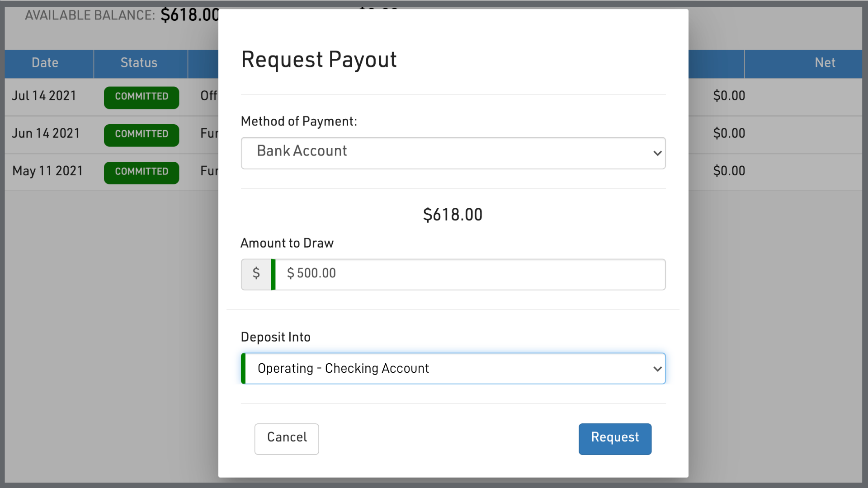Sort by the Date column header
The height and width of the screenshot is (488, 868).
[45, 63]
